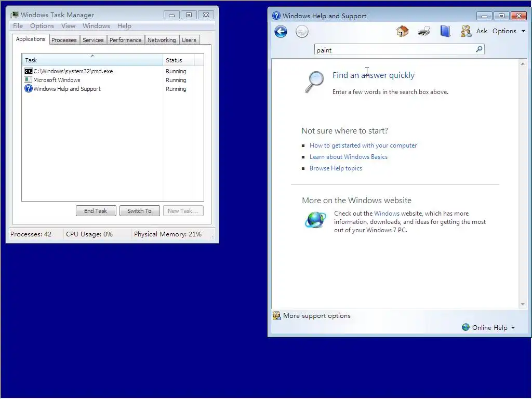The image size is (532, 399).
Task: Go back in Help and Support
Action: point(281,32)
